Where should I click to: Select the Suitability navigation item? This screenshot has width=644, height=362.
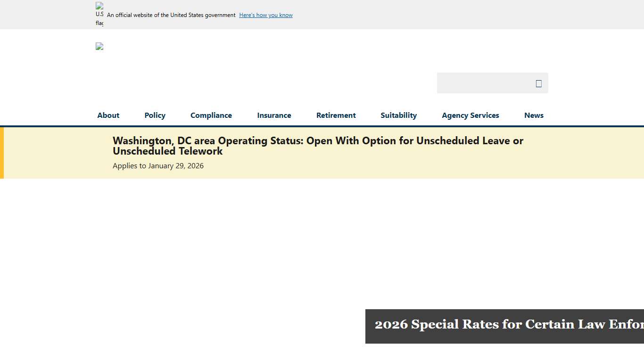coord(398,115)
